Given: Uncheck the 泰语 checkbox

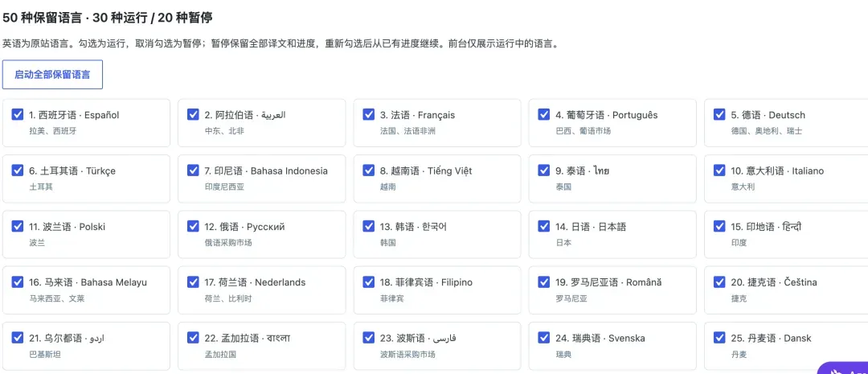Looking at the screenshot, I should tap(543, 170).
